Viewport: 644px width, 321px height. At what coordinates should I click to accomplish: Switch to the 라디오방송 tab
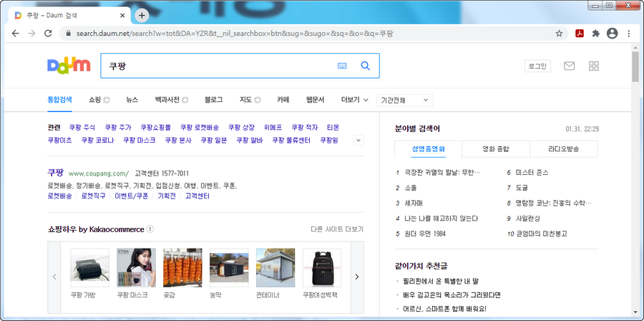(x=564, y=149)
